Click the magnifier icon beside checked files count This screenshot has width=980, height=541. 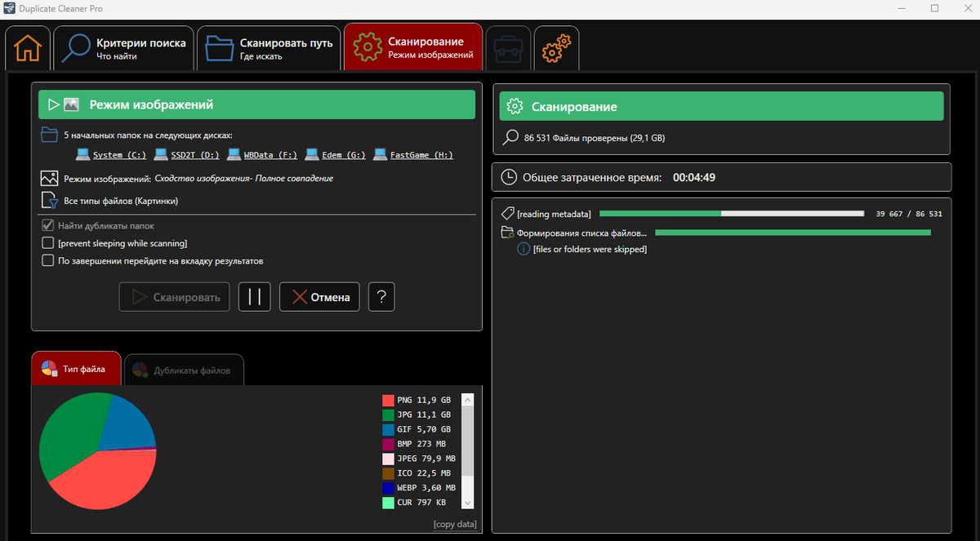click(512, 137)
